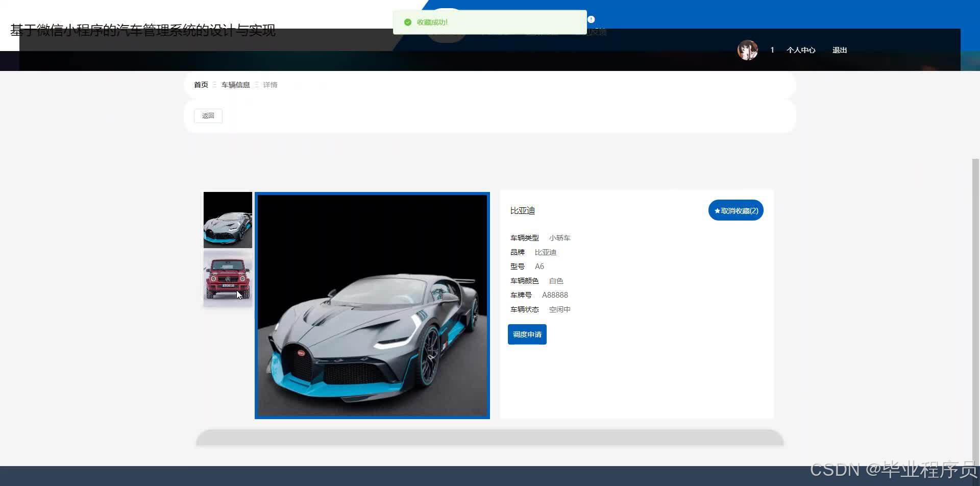
Task: Click the 品牌 label
Action: coord(518,252)
